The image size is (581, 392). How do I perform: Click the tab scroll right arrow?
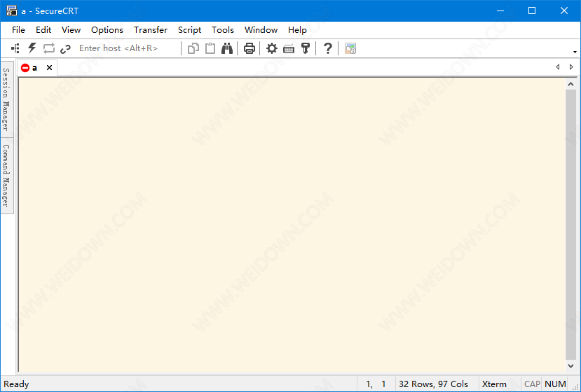point(571,67)
